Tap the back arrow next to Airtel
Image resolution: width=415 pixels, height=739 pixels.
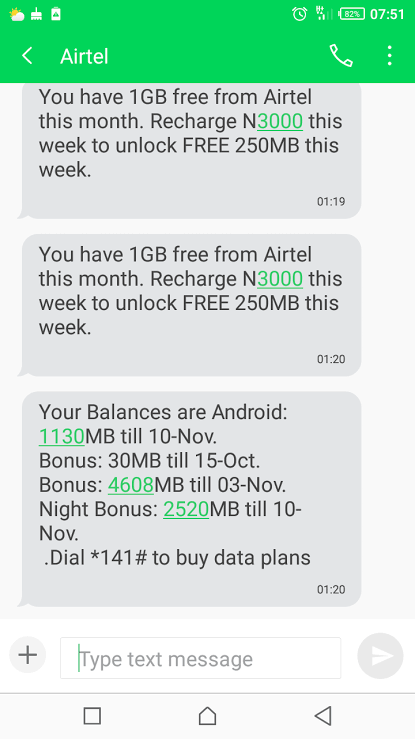point(27,56)
